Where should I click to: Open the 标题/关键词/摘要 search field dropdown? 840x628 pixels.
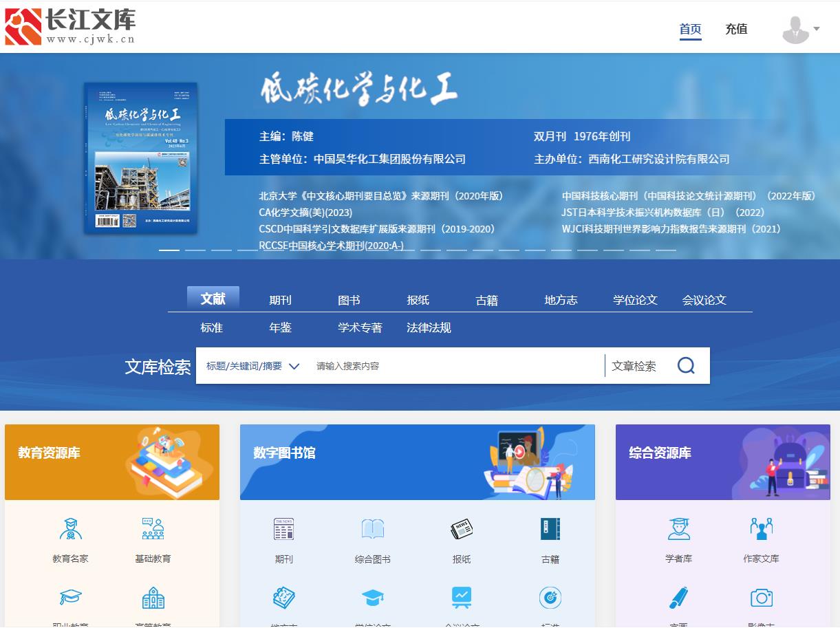pyautogui.click(x=252, y=366)
